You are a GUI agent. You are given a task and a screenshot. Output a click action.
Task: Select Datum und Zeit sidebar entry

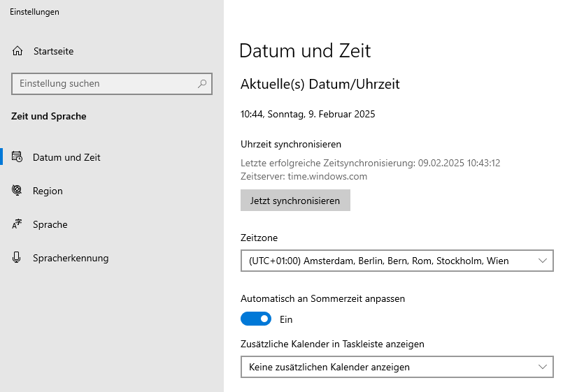pos(66,157)
